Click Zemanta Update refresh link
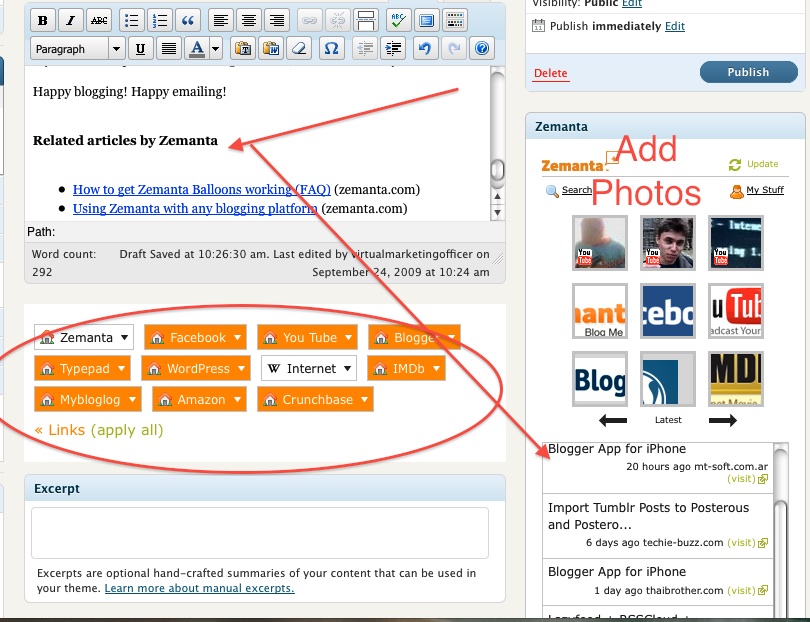Image resolution: width=810 pixels, height=622 pixels. click(x=754, y=164)
